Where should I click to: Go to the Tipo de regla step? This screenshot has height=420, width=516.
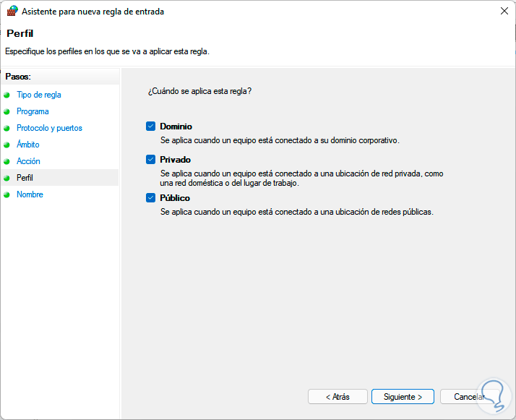click(x=39, y=95)
